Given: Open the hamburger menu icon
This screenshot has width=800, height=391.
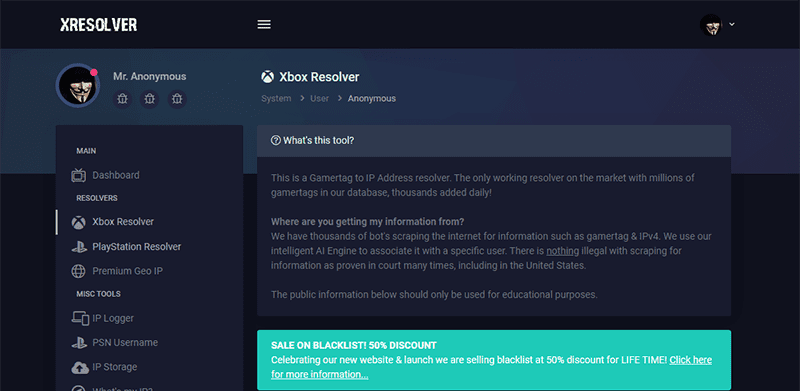Looking at the screenshot, I should click(264, 25).
